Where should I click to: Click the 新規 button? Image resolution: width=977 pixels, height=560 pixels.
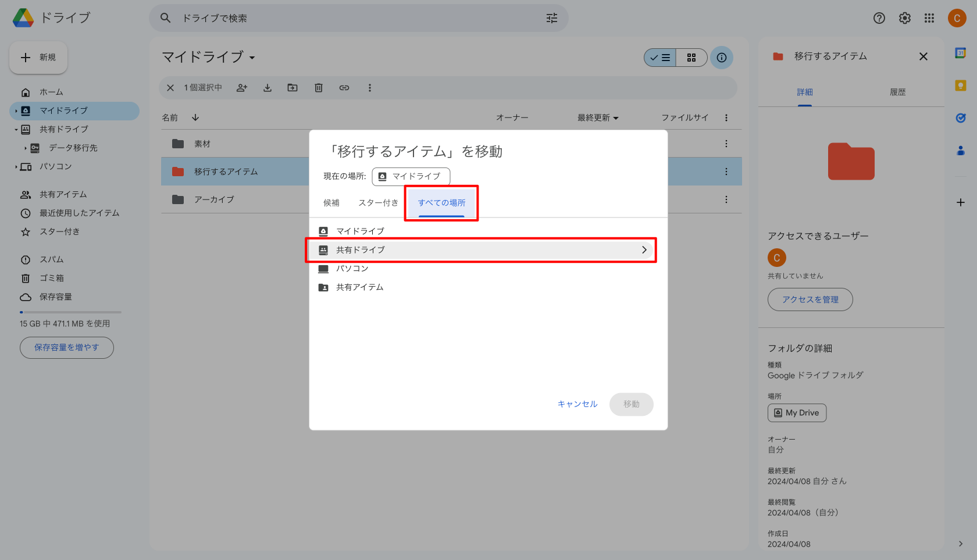tap(38, 58)
